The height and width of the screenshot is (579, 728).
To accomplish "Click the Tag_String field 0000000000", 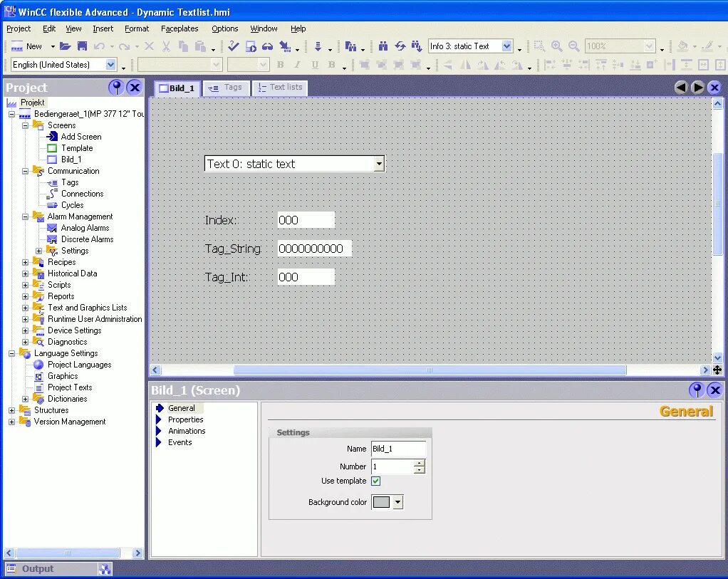I will [x=314, y=249].
